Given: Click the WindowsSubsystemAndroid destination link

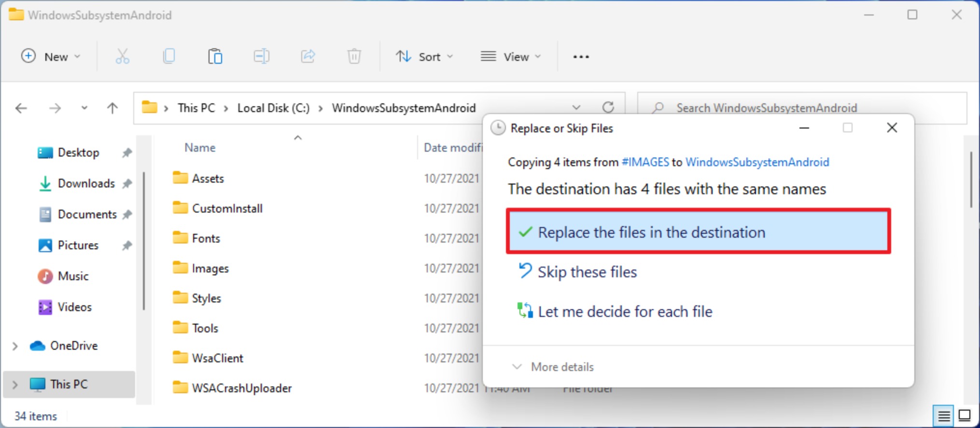Looking at the screenshot, I should (757, 162).
